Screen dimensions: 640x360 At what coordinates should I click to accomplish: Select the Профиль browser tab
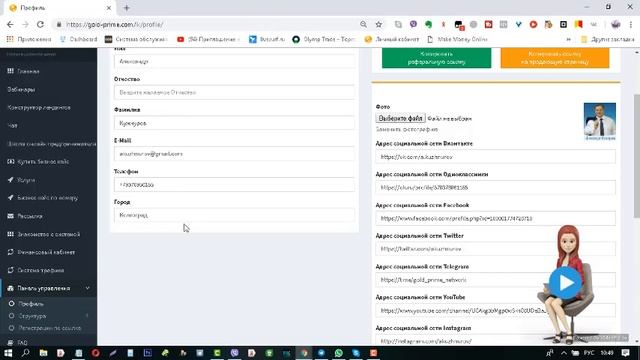coord(60,8)
